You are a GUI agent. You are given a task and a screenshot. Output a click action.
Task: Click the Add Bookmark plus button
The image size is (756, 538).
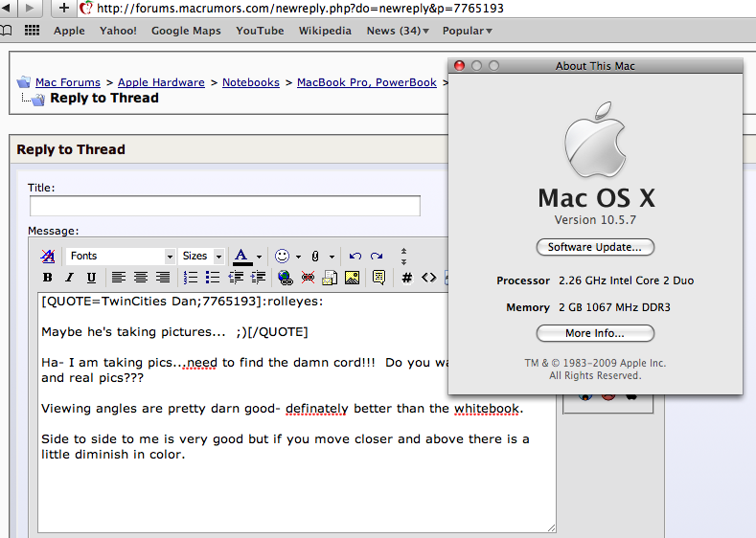tap(63, 8)
